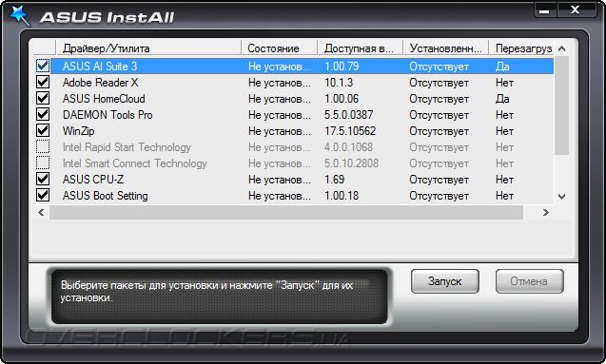Click the list's scroll up arrow
The width and height of the screenshot is (606, 364).
click(x=562, y=48)
